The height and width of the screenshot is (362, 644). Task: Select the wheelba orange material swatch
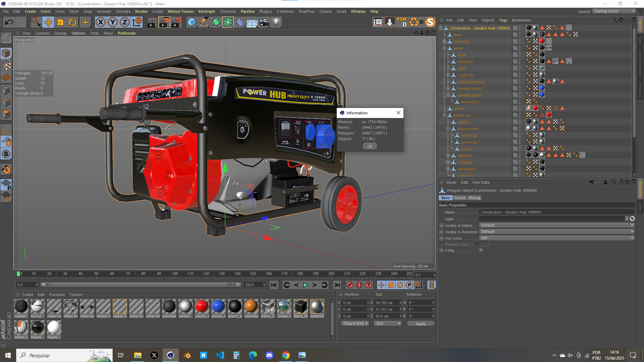coord(251,308)
